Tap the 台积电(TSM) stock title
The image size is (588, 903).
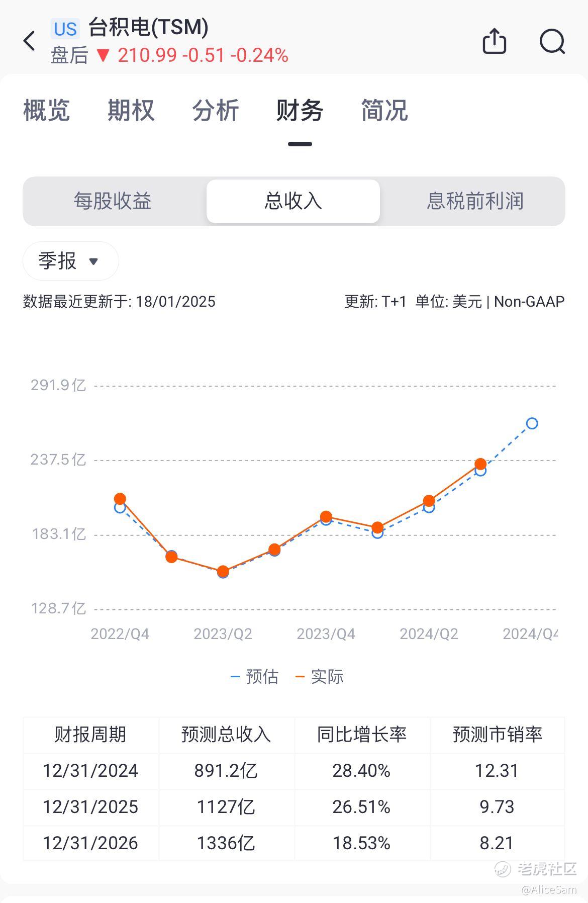click(x=149, y=27)
